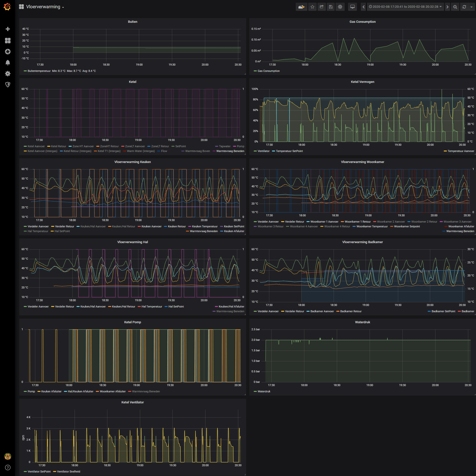Star this dashboard as favorite
Image resolution: width=476 pixels, height=476 pixels.
pyautogui.click(x=312, y=7)
